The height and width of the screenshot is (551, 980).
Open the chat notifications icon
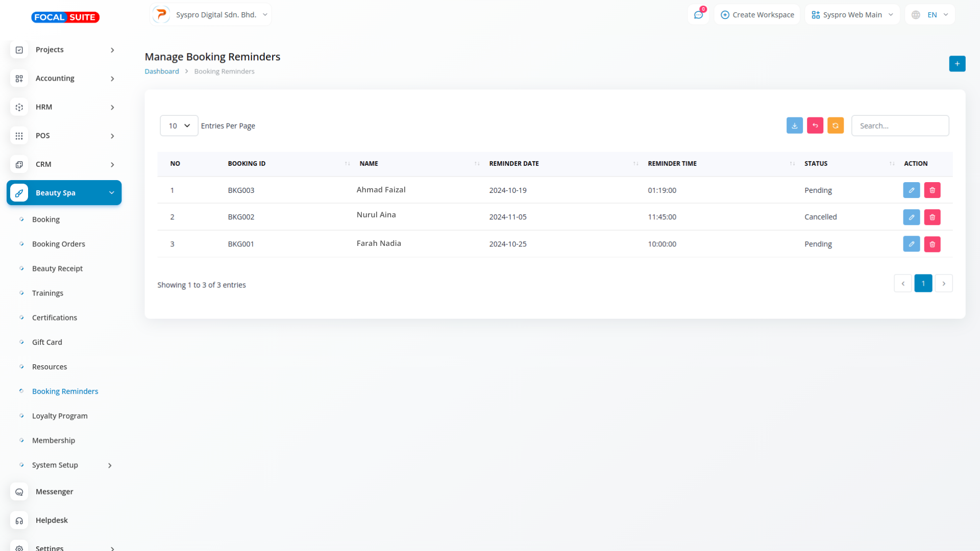(x=698, y=15)
